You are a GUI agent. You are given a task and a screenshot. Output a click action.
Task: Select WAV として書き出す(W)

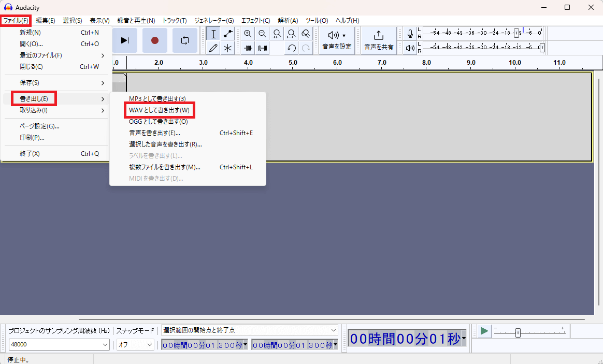coord(188,110)
